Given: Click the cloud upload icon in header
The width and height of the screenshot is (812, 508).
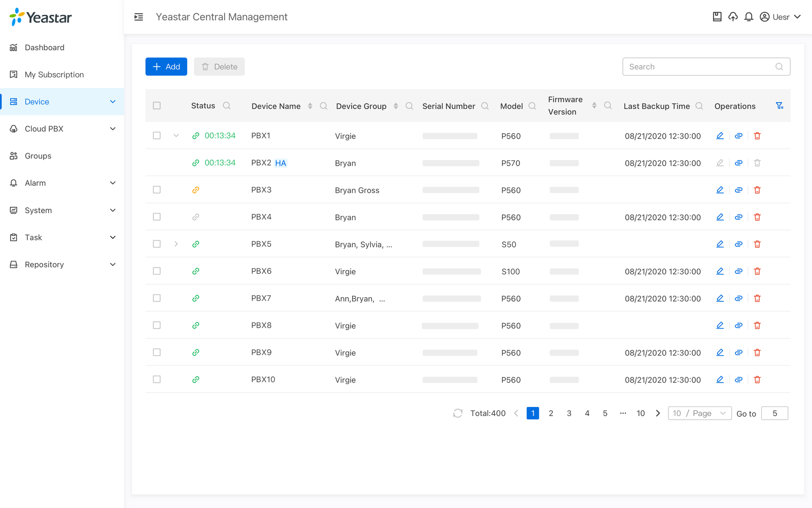Looking at the screenshot, I should 733,17.
